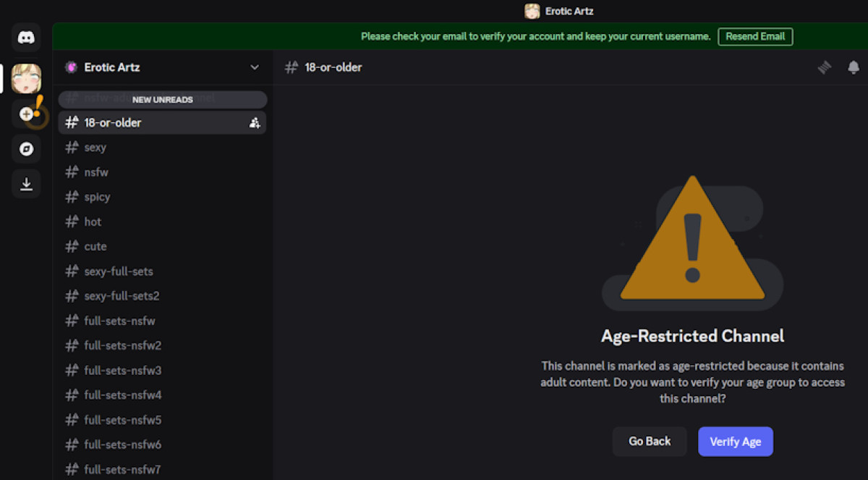Click the Go Back button
Image resolution: width=868 pixels, height=480 pixels.
[x=649, y=441]
